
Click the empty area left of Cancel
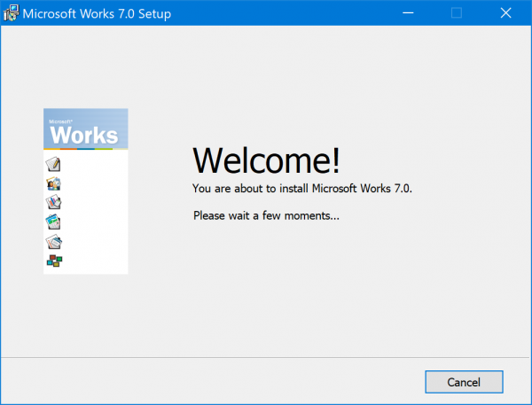point(222,382)
